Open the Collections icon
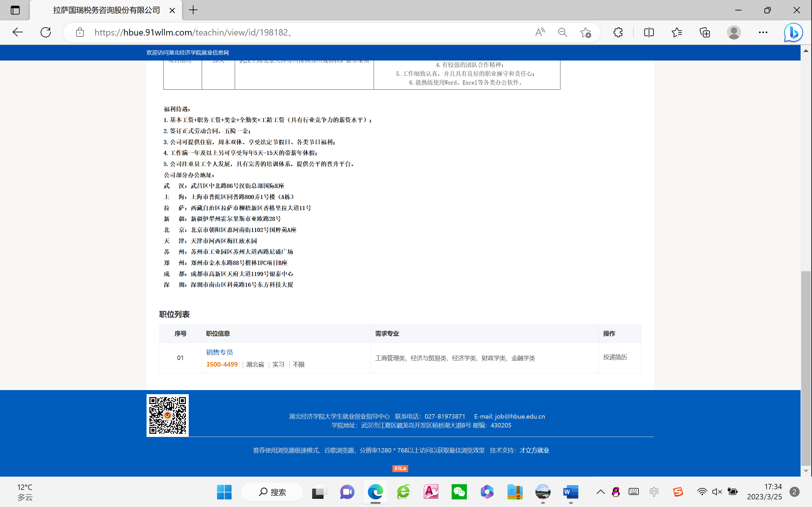This screenshot has width=812, height=507. click(x=704, y=32)
